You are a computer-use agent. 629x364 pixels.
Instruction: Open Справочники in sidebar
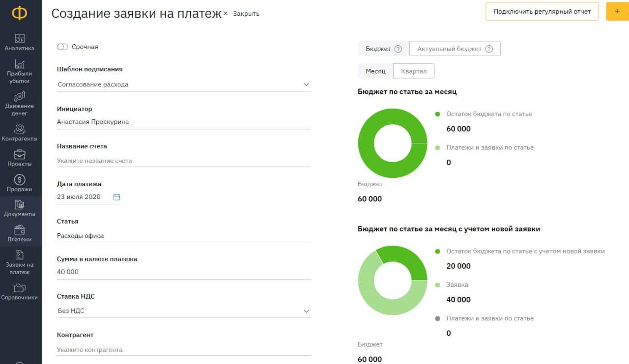point(20,291)
